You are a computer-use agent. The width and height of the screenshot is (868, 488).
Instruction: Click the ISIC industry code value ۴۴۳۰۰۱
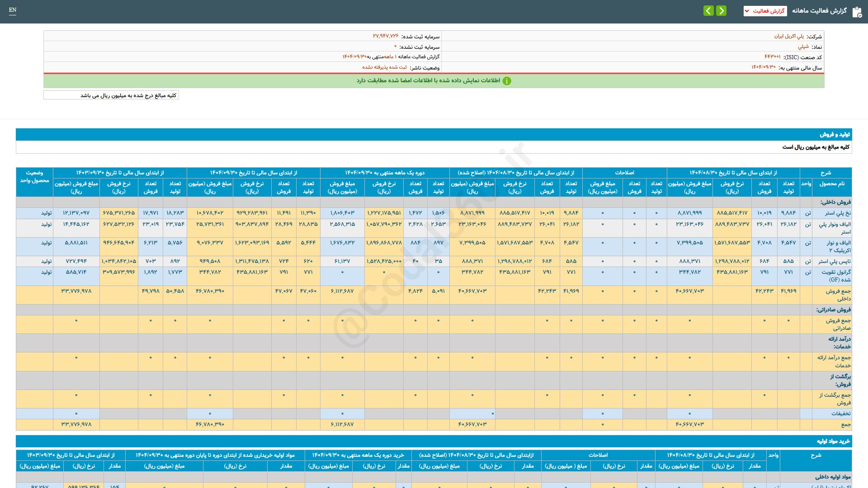772,57
